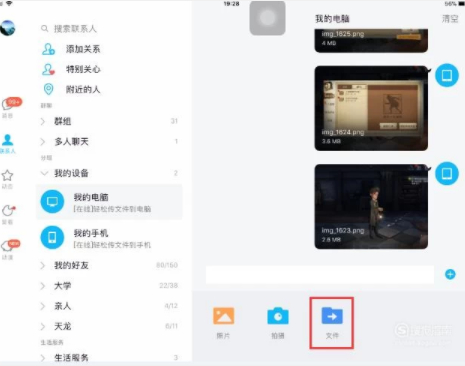Expand the 我的好友 chevron

(x=43, y=266)
